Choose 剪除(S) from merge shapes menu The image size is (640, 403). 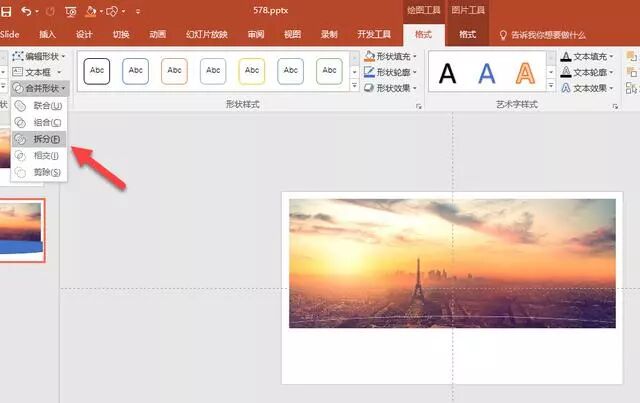(x=39, y=172)
